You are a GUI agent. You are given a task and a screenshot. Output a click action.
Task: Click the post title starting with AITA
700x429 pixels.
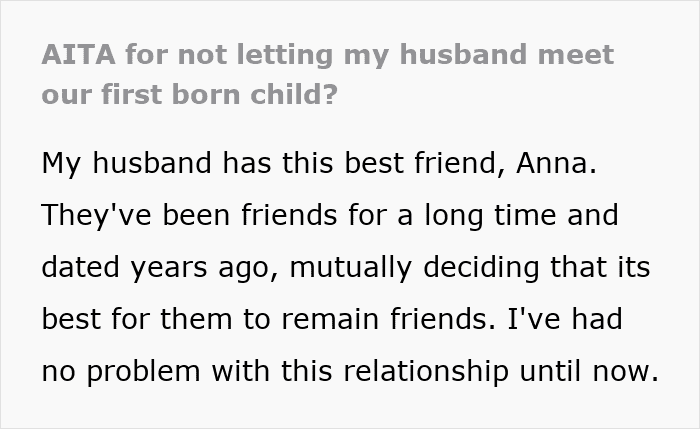tap(327, 54)
